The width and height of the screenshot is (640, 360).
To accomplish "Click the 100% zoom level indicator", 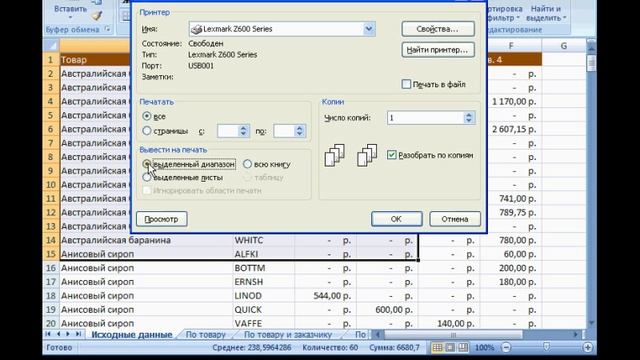I will (484, 347).
